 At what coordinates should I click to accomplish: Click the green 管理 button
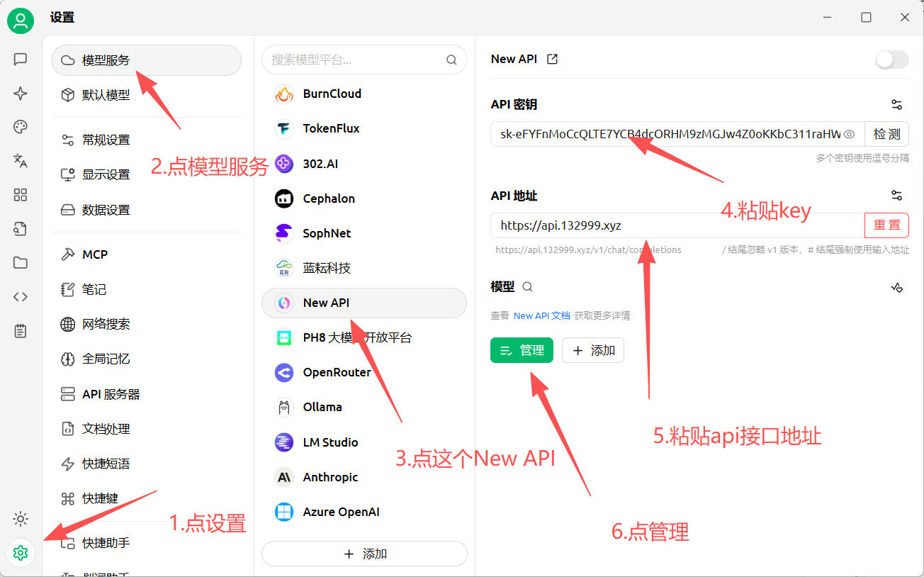[522, 350]
